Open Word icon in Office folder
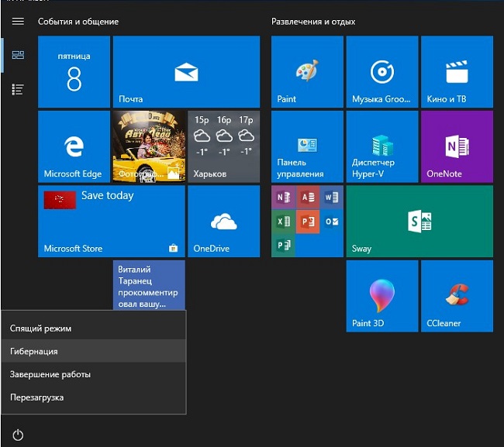 332,198
